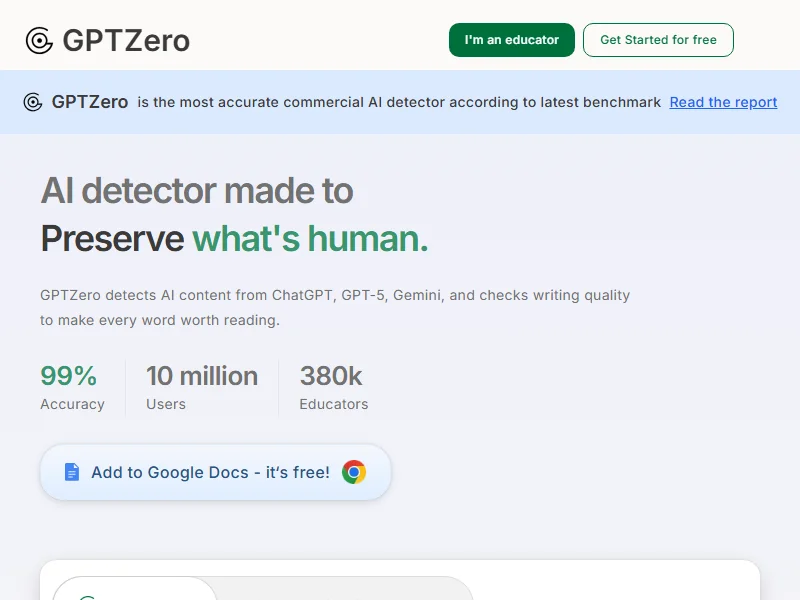This screenshot has height=600, width=800.
Task: Click benchmark banner sentence text
Action: [399, 102]
